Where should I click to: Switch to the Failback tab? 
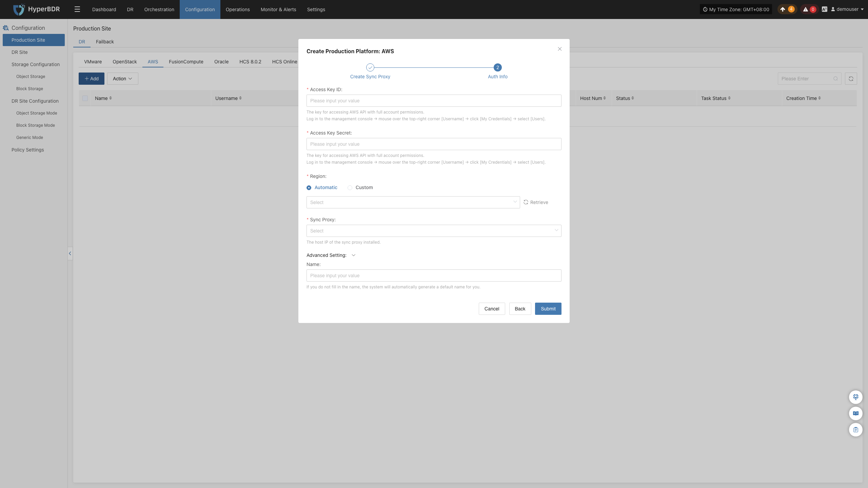tap(105, 42)
